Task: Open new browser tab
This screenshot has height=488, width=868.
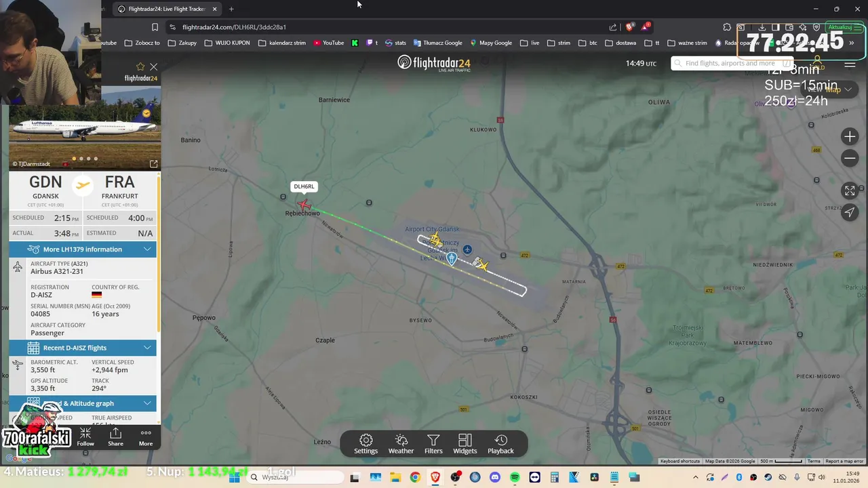Action: point(231,9)
